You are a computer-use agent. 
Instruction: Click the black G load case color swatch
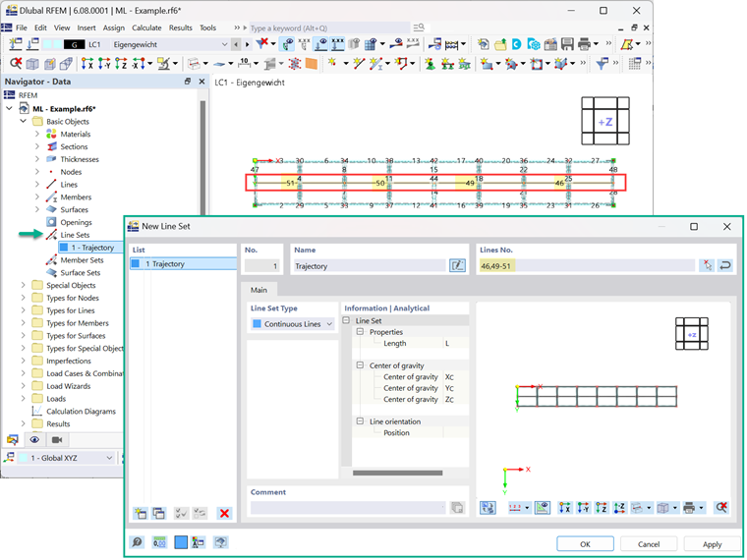74,44
